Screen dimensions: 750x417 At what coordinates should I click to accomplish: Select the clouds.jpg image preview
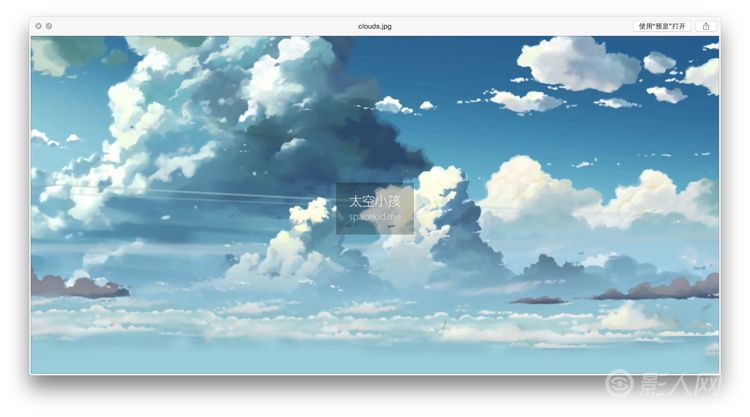coord(375,205)
